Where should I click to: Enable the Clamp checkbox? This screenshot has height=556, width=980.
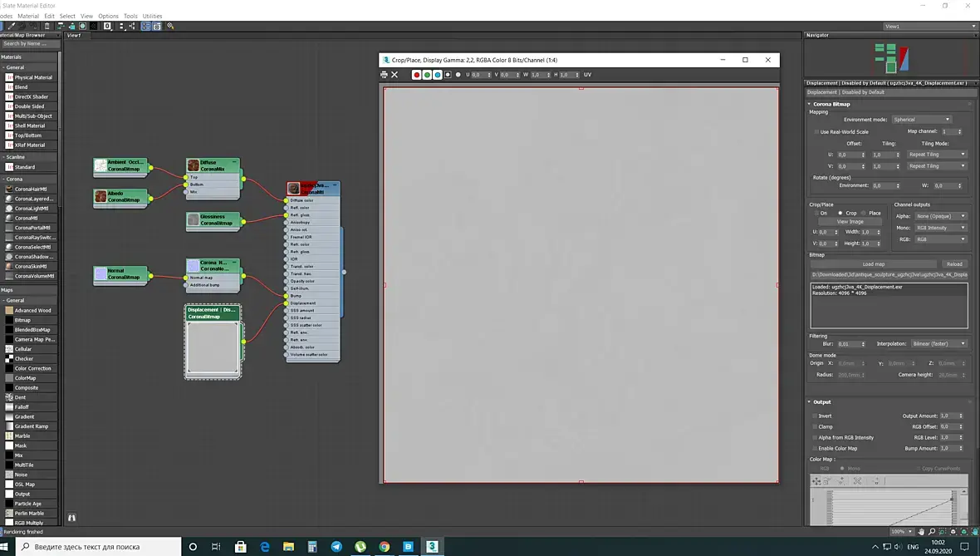coord(815,426)
